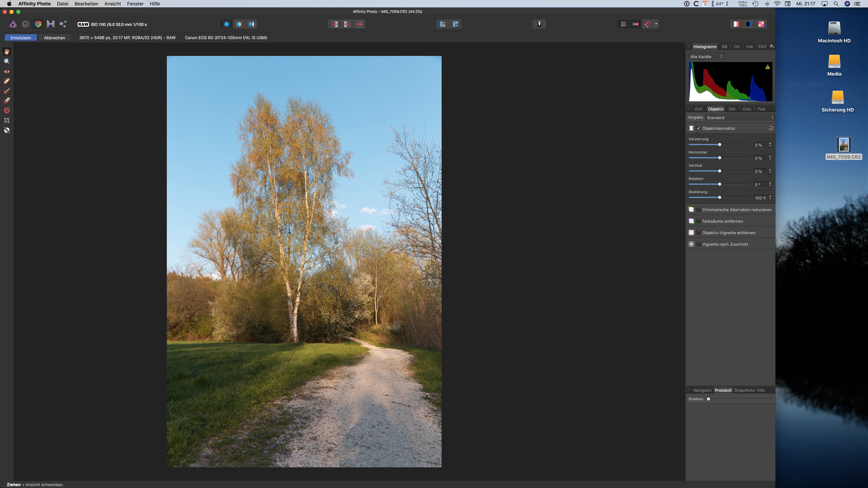Switch to the Navigator tab

pyautogui.click(x=702, y=390)
